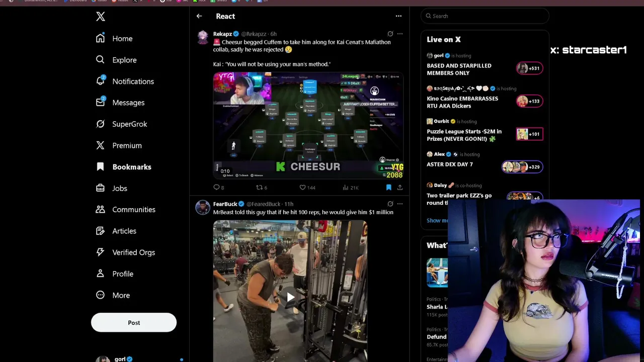The image size is (644, 362).
Task: Click +531 listeners badge
Action: 529,68
